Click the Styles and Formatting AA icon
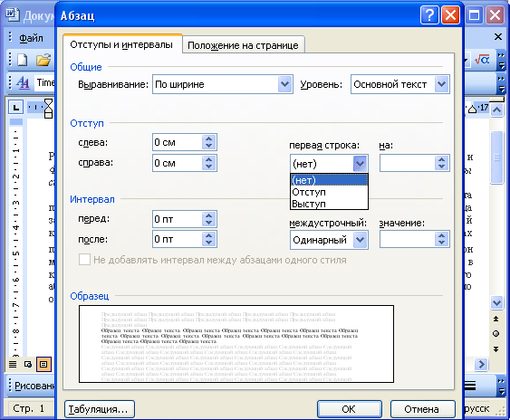 click(x=23, y=82)
